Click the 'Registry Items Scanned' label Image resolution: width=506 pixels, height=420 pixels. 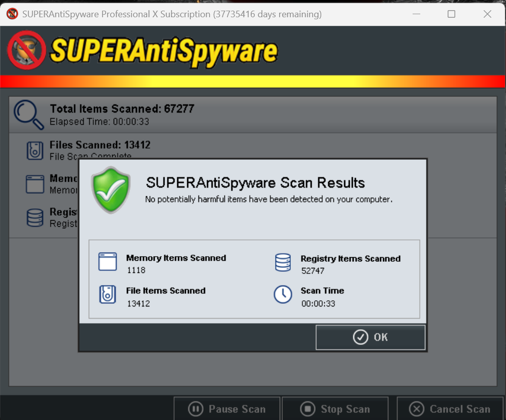point(351,259)
